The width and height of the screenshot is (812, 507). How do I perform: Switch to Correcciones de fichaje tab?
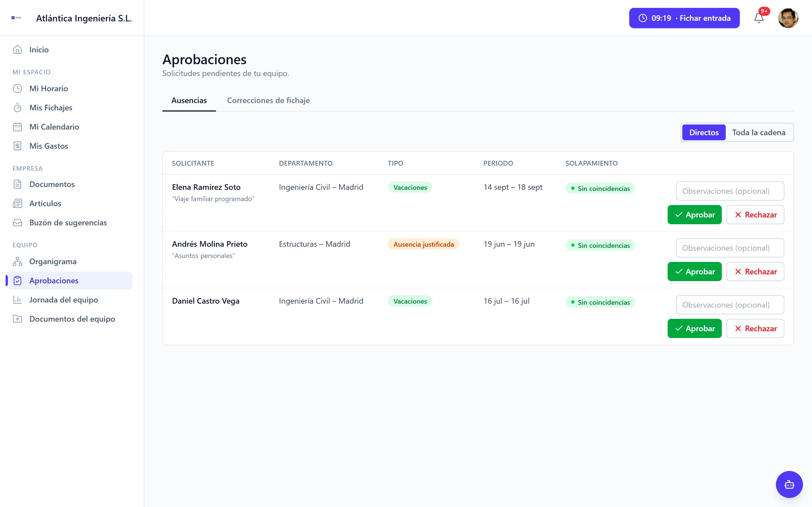[x=268, y=100]
